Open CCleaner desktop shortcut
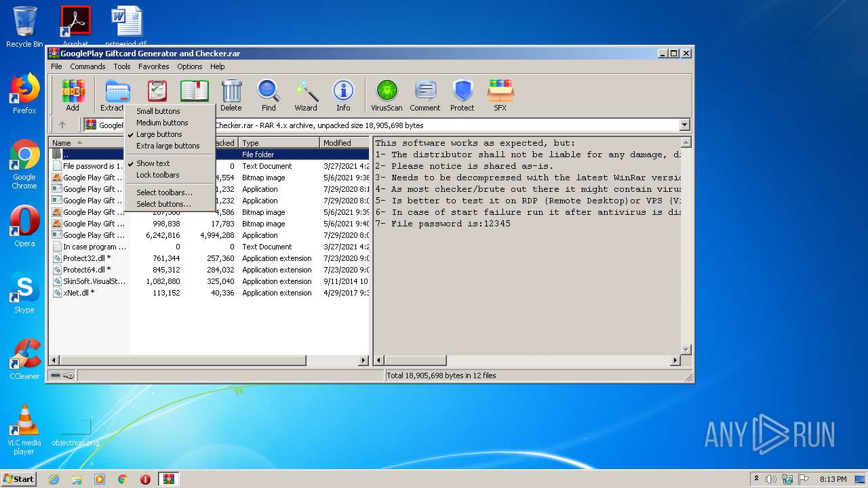868x488 pixels. tap(24, 359)
